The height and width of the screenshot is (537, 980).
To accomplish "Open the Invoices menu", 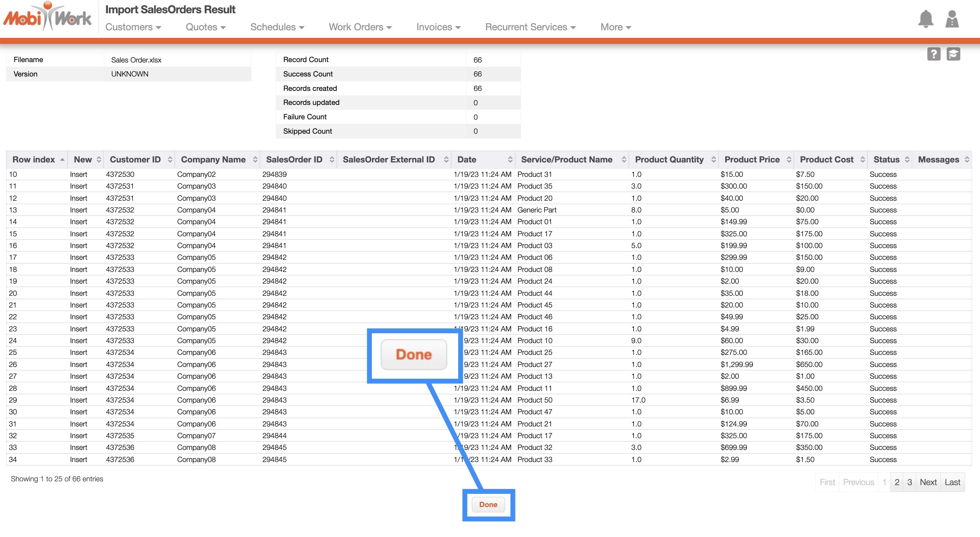I will coord(438,27).
